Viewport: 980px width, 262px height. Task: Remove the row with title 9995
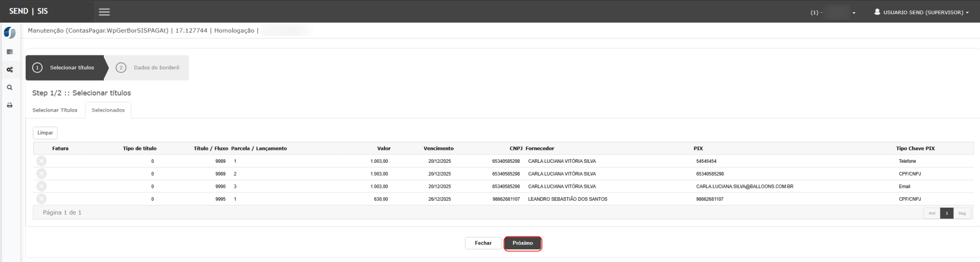pos(41,199)
